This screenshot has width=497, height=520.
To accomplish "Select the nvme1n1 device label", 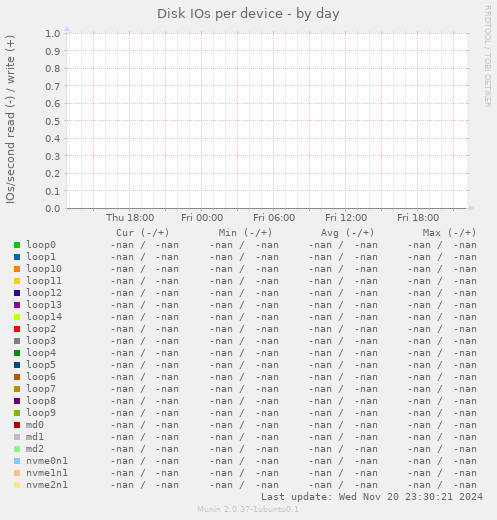I will [47, 473].
